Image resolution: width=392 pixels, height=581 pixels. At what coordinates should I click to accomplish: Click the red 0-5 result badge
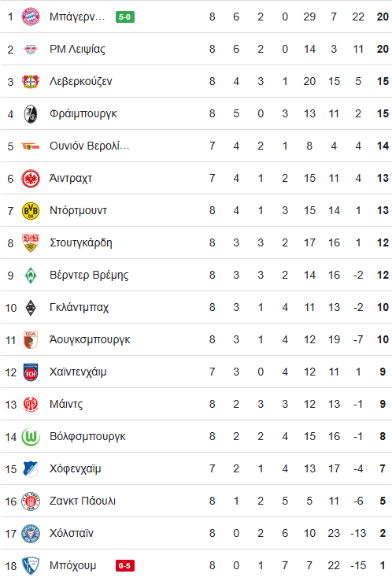pyautogui.click(x=125, y=566)
